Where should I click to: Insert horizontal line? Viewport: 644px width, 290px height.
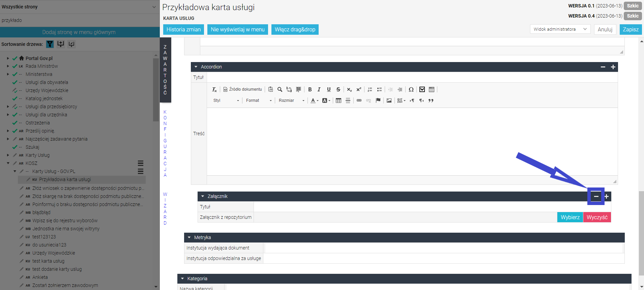click(x=348, y=100)
